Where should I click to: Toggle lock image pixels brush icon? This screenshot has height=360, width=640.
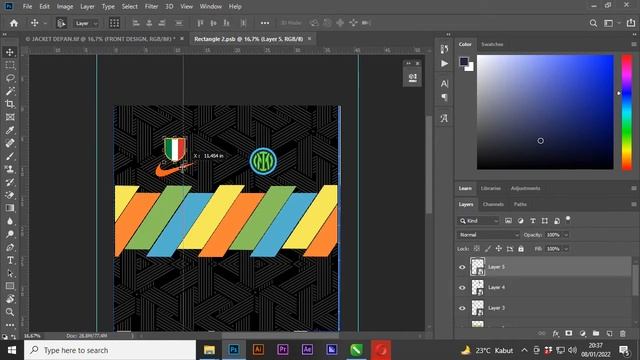[x=488, y=249]
